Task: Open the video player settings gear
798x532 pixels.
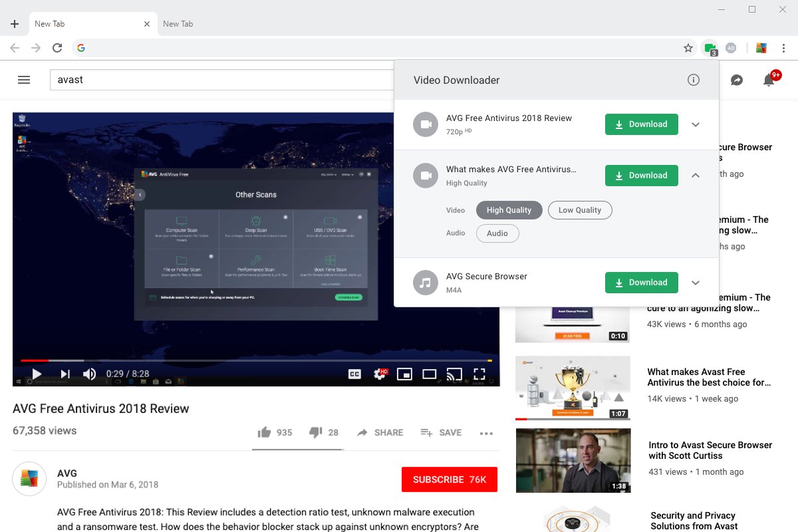Action: pos(380,374)
